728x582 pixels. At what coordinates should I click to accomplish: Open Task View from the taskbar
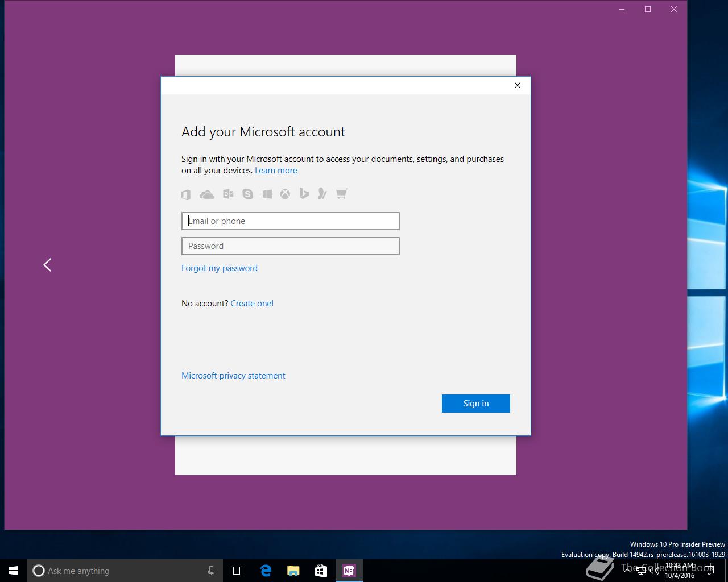click(x=237, y=571)
